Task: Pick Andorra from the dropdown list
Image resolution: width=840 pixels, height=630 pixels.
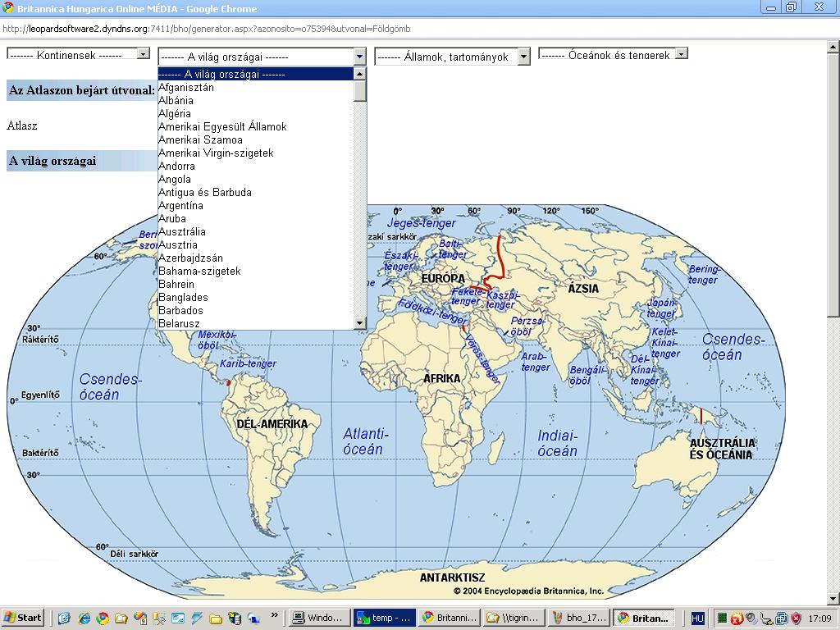Action: point(256,166)
